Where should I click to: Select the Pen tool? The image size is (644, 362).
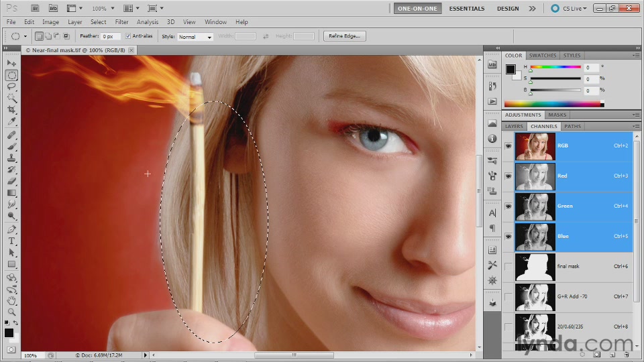click(x=11, y=229)
